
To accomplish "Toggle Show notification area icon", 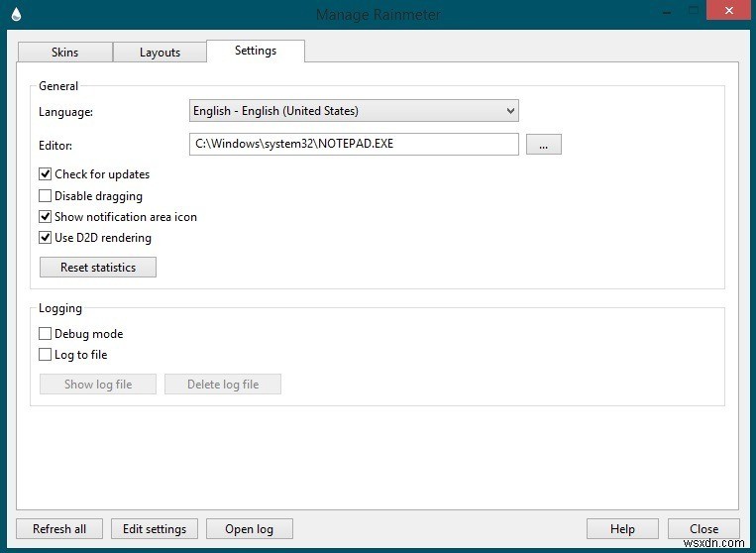I will point(46,217).
